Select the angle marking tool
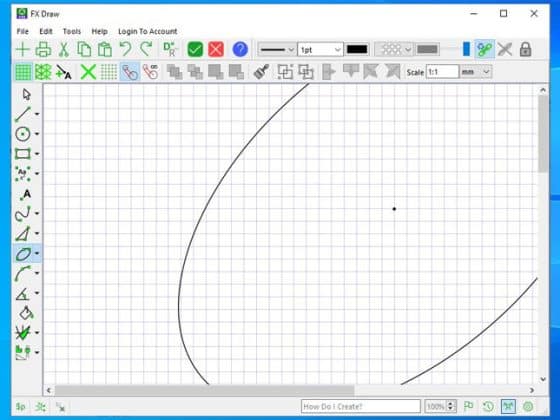 pyautogui.click(x=23, y=294)
